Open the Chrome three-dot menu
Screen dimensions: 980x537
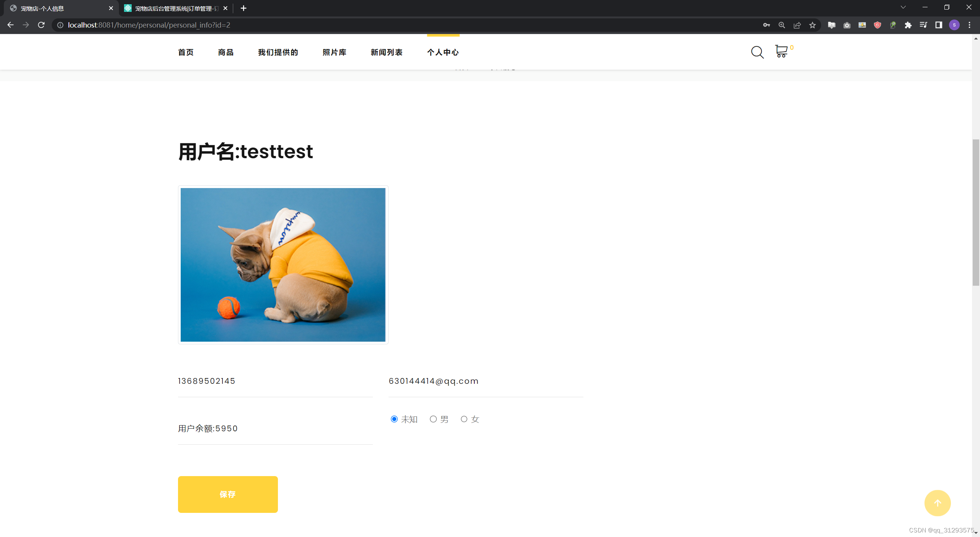970,25
